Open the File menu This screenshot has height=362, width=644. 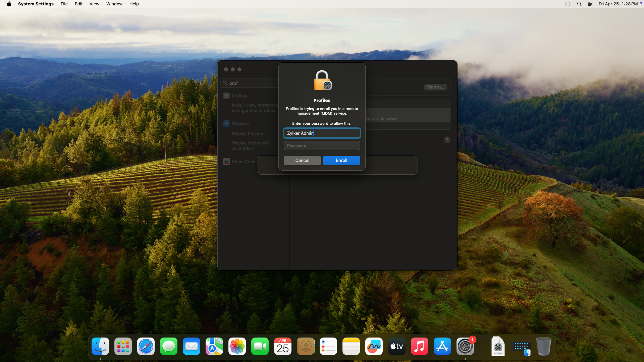click(64, 4)
